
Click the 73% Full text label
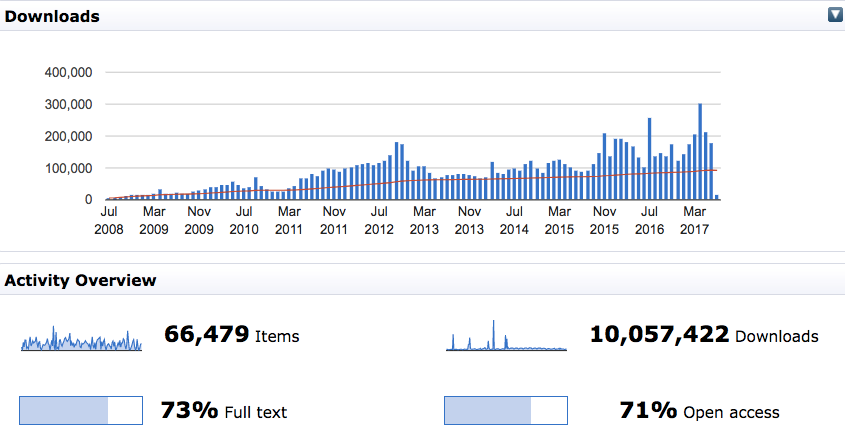coord(224,411)
